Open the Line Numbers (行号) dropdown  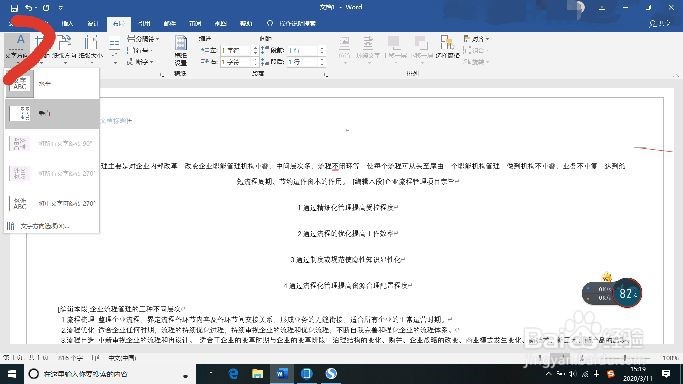tap(139, 51)
